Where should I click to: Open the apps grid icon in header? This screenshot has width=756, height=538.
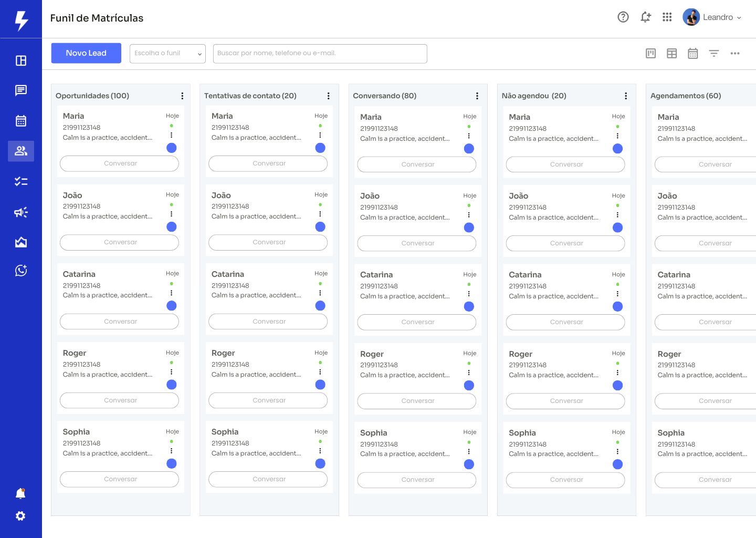[667, 17]
